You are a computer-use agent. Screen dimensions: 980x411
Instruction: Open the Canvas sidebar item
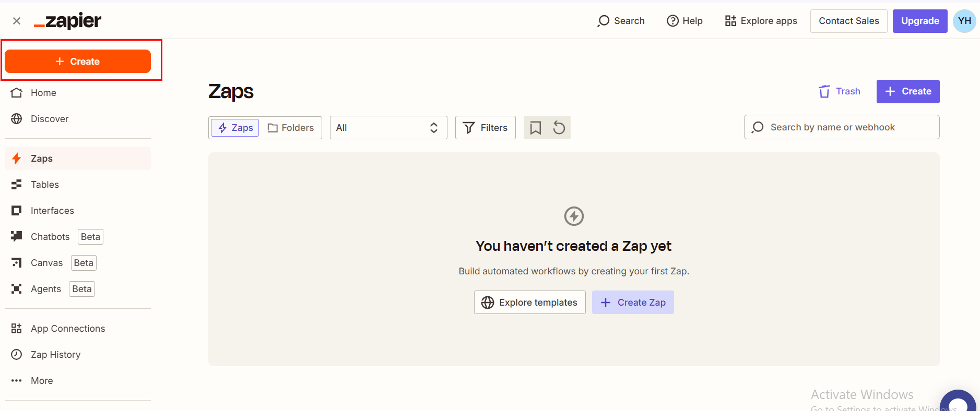[x=46, y=263]
